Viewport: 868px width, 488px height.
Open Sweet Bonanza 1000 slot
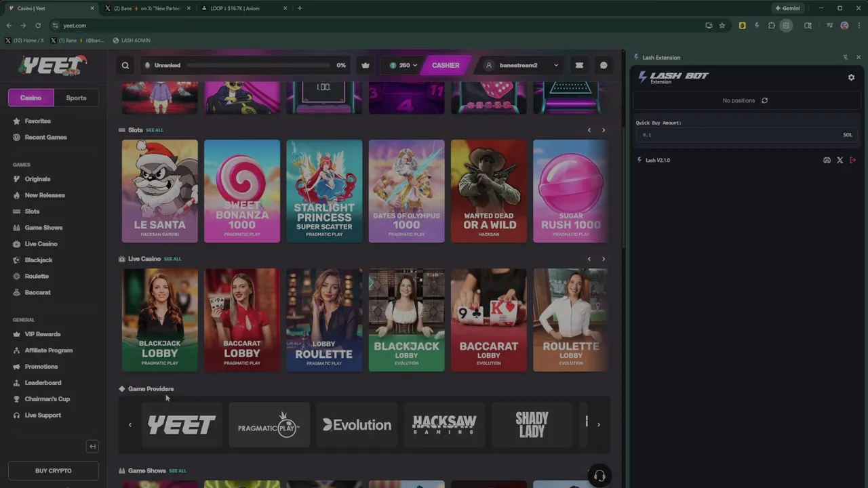click(x=242, y=191)
